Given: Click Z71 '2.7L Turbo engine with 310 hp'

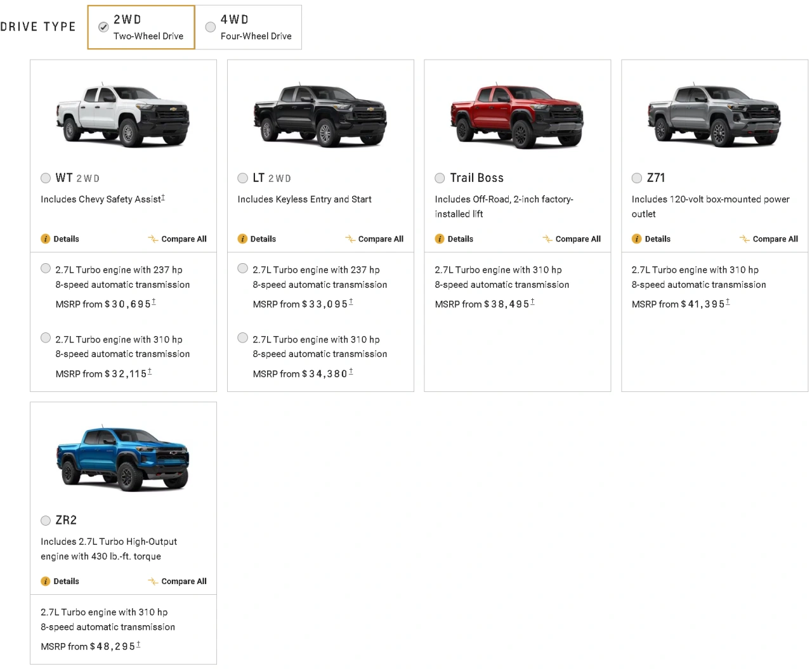Looking at the screenshot, I should (695, 270).
